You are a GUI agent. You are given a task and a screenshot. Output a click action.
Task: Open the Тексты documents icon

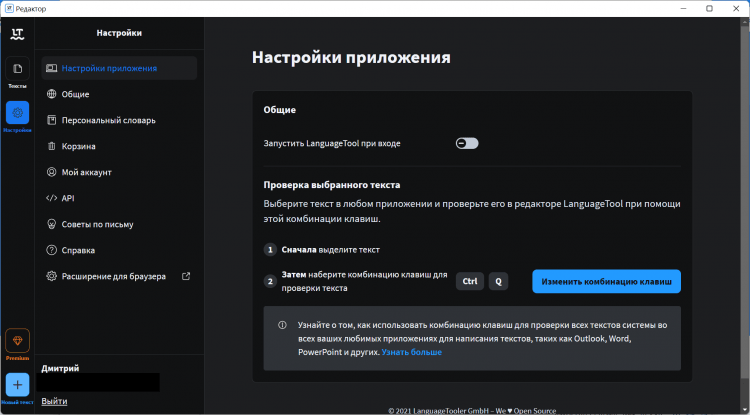pyautogui.click(x=17, y=69)
